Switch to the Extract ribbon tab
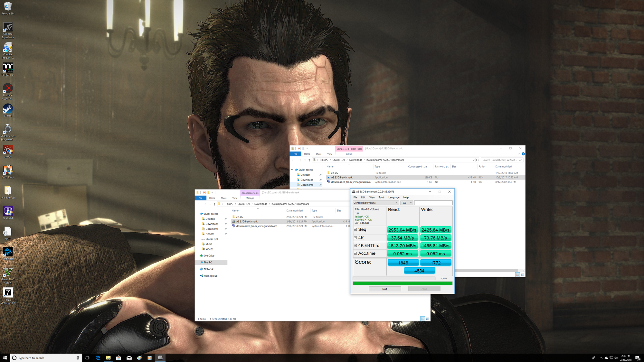Image resolution: width=644 pixels, height=362 pixels. pyautogui.click(x=349, y=154)
